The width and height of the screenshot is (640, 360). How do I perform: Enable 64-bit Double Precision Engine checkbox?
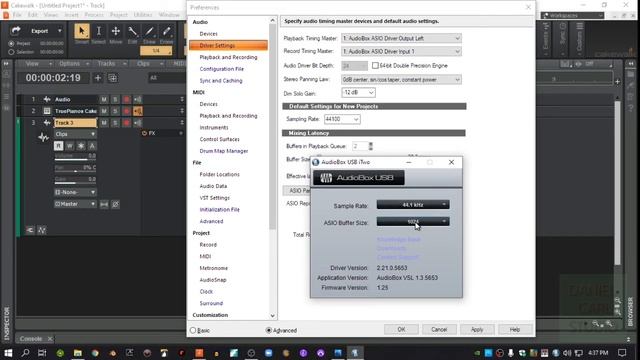point(375,66)
